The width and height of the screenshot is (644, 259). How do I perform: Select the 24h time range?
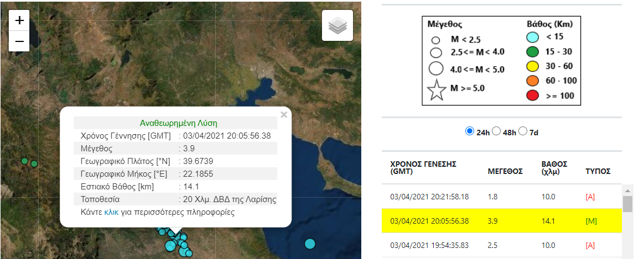[470, 131]
